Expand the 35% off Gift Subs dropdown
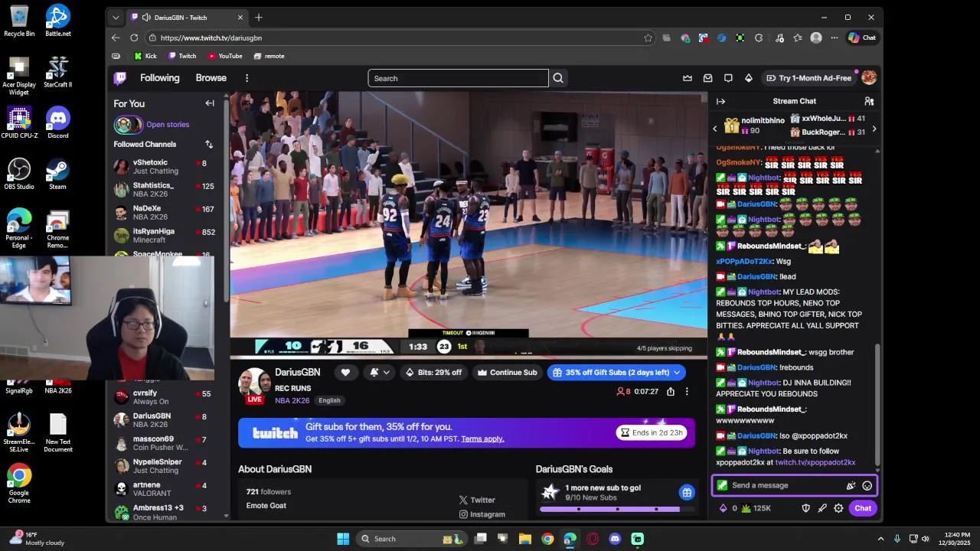Screen dimensions: 980x551 coord(677,373)
